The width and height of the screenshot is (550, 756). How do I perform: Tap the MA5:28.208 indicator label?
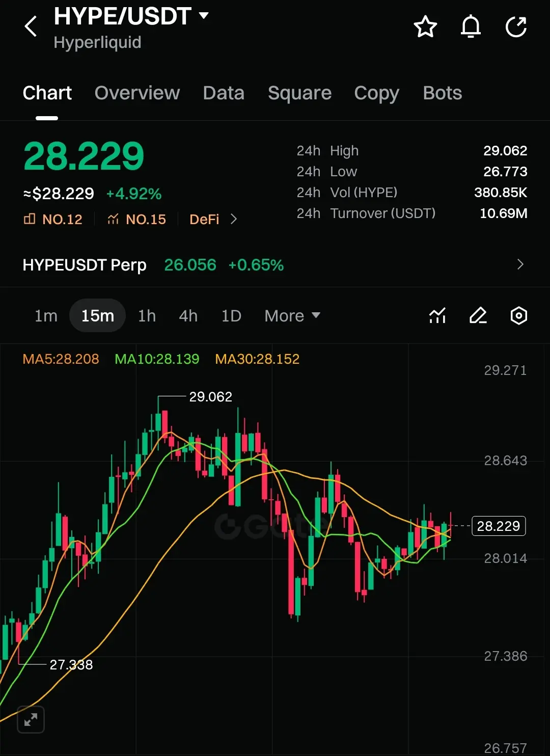coord(61,359)
